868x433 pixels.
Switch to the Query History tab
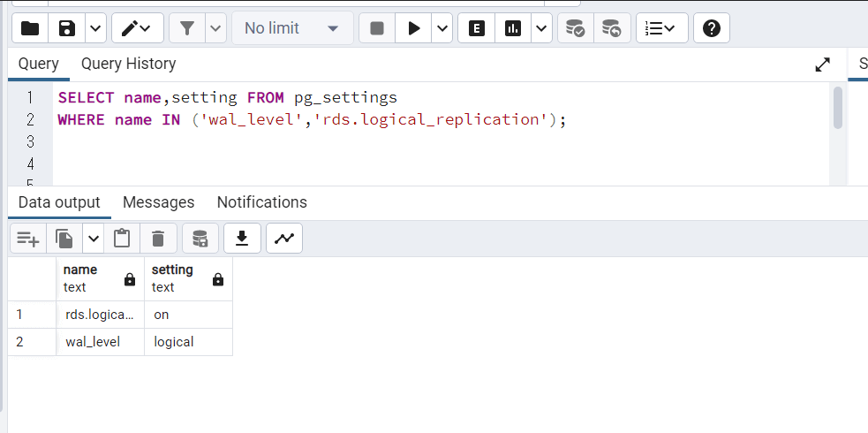coord(128,64)
